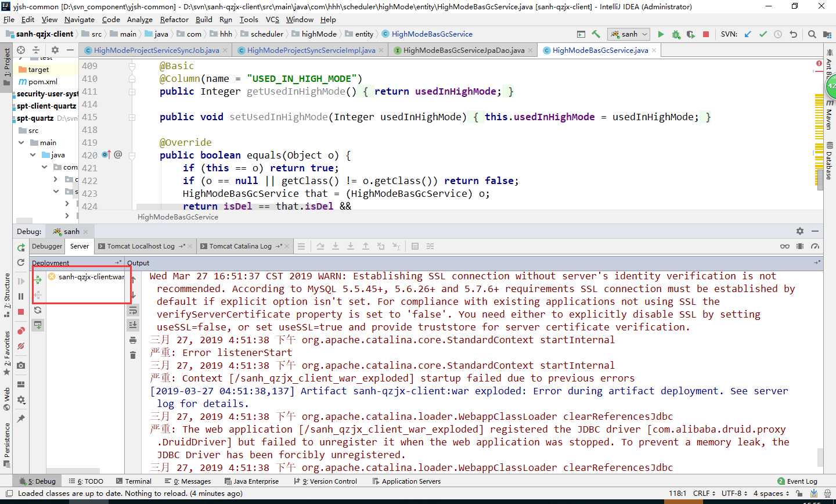Open the sanh run configuration dropdown
Screen dimensions: 836x504
coord(628,34)
